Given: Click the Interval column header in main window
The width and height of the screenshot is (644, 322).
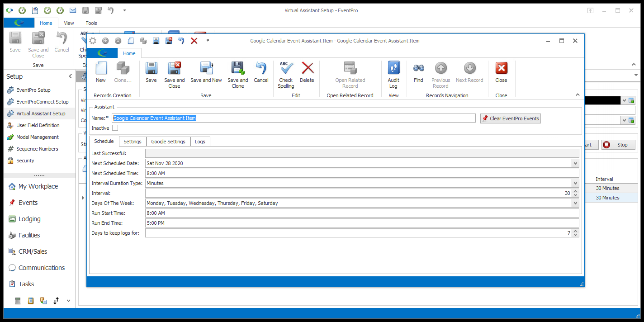Looking at the screenshot, I should point(615,179).
